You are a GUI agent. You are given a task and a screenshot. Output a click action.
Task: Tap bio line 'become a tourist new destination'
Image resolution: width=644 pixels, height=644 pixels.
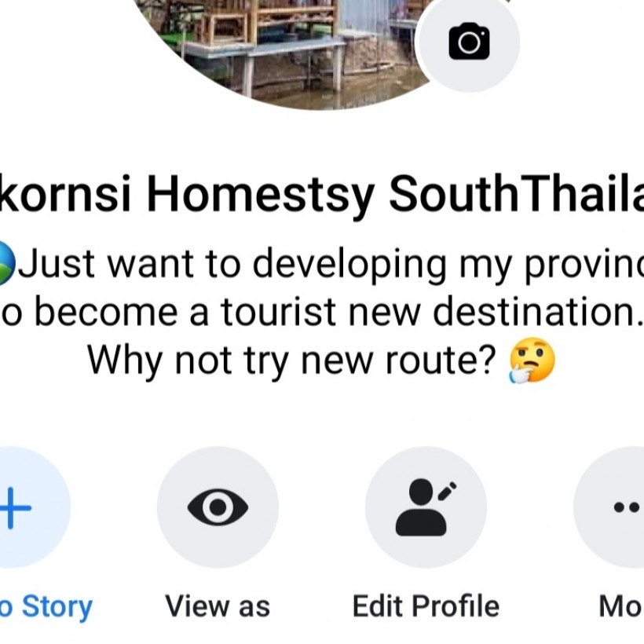pyautogui.click(x=322, y=311)
